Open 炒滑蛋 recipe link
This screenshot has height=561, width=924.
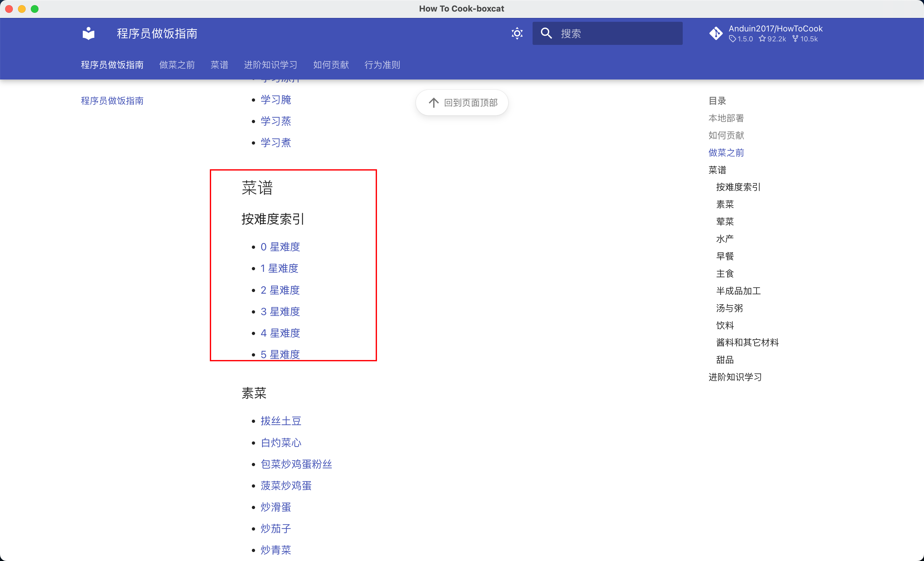point(276,507)
